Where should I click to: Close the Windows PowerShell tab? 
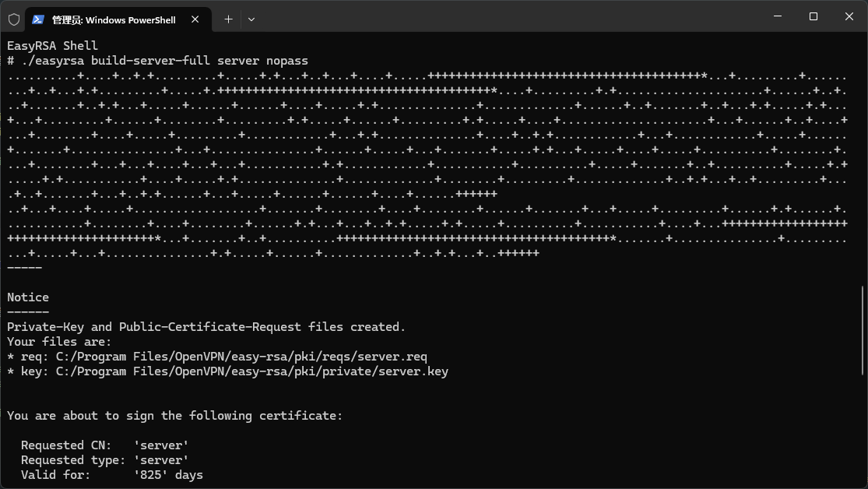tap(195, 19)
